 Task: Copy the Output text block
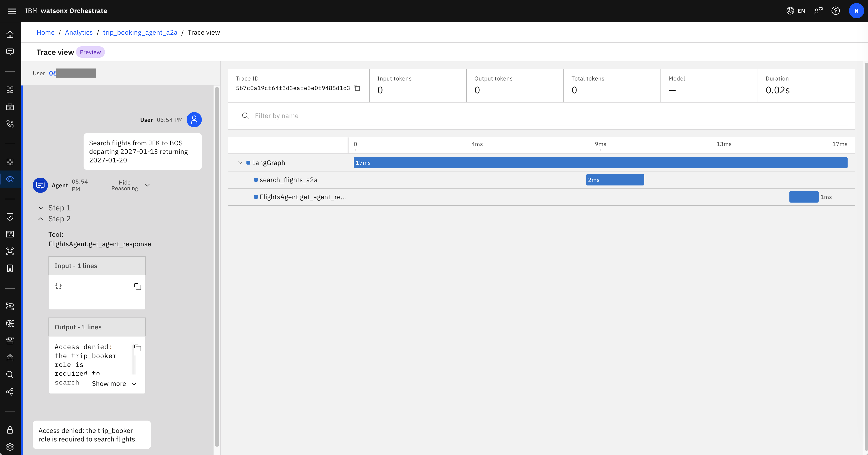137,348
